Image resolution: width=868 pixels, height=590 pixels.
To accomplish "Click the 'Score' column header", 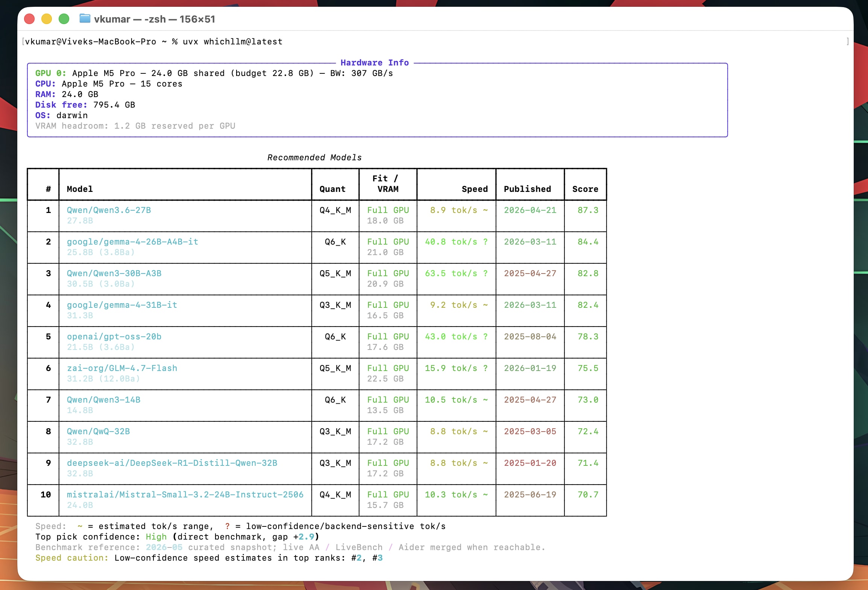I will (585, 189).
